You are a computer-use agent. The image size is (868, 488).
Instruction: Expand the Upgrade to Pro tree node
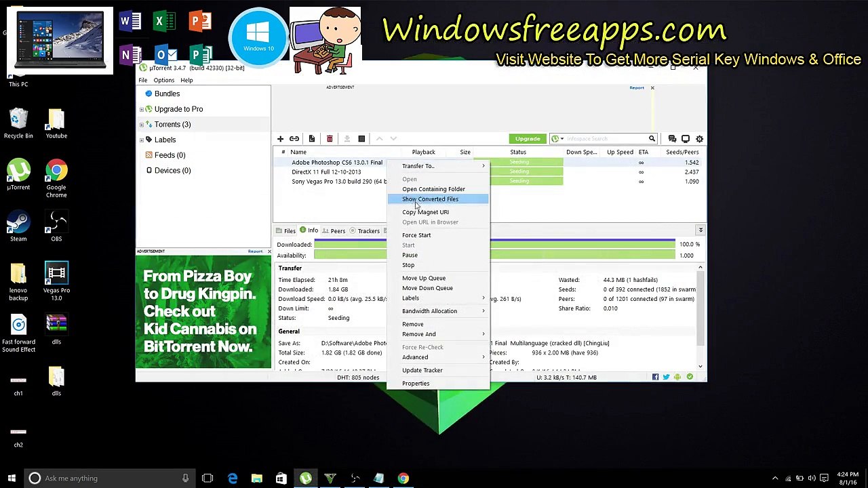point(142,109)
